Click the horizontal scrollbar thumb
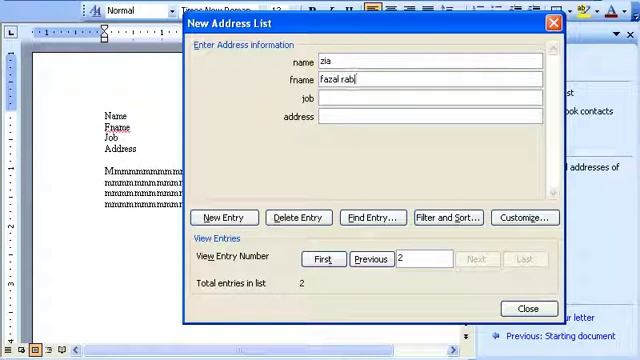This screenshot has width=640, height=360. pyautogui.click(x=238, y=350)
